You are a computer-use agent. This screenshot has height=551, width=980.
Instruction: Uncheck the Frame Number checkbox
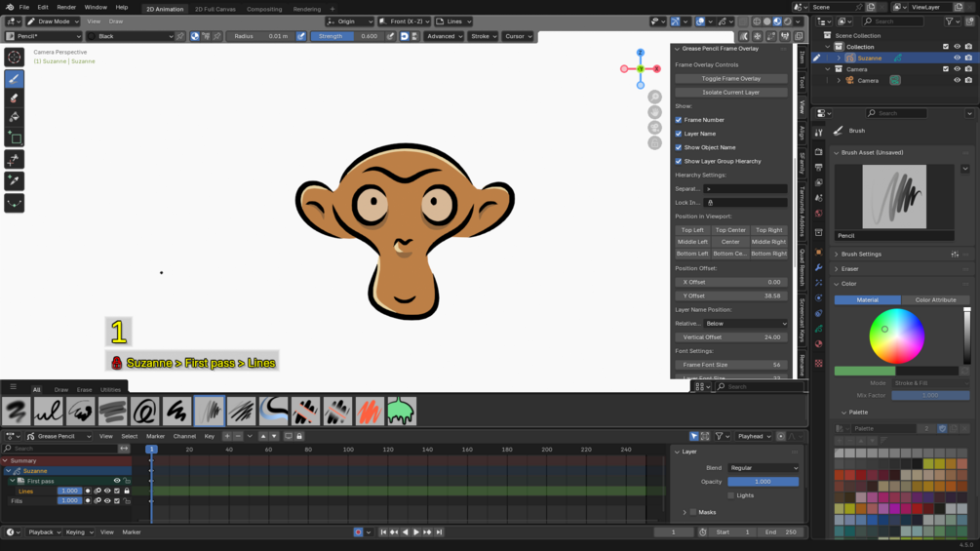click(679, 120)
